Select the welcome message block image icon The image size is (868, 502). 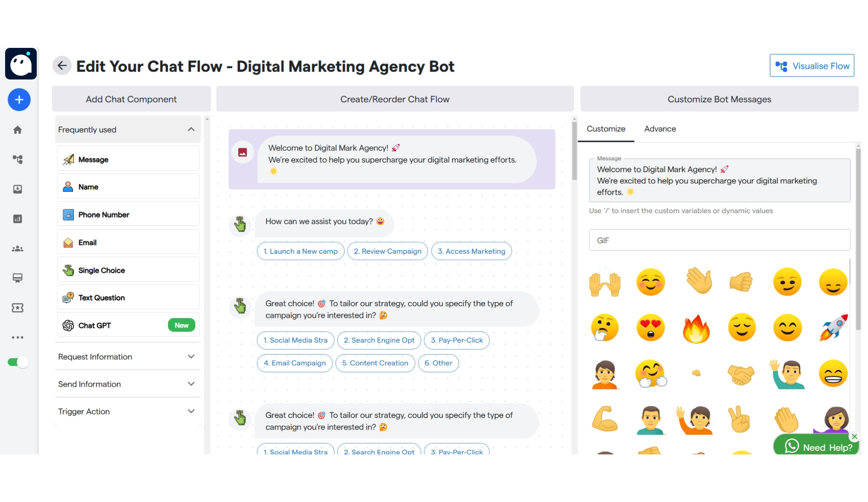pos(242,152)
